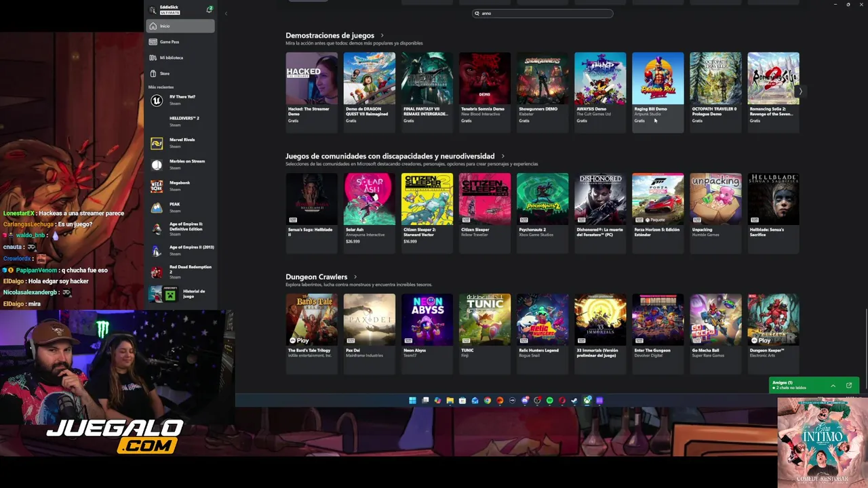The width and height of the screenshot is (868, 488).
Task: Open the Pax Dei tile
Action: point(369,333)
